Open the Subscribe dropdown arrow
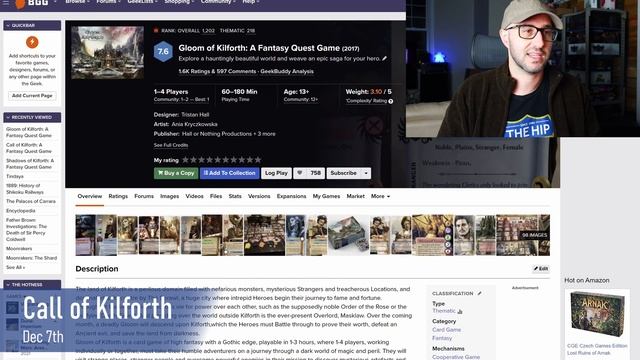640x360 pixels. [366, 173]
